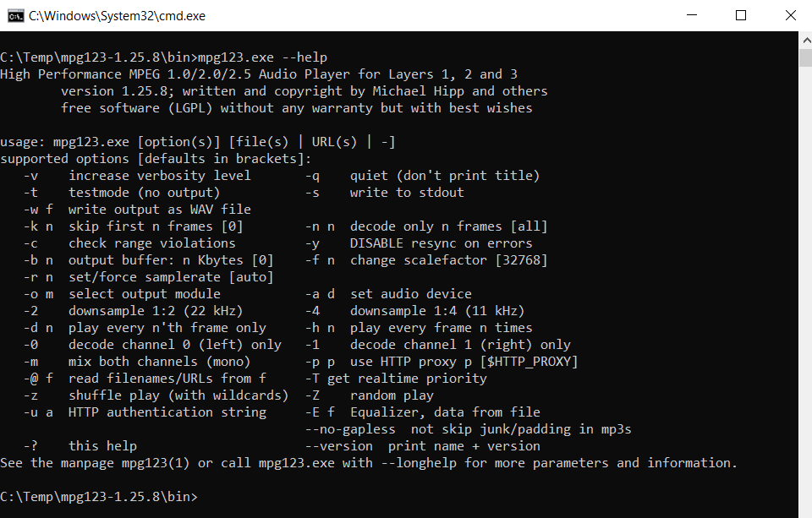Select the usage: mpg123.exe line
812x518 pixels.
point(199,141)
